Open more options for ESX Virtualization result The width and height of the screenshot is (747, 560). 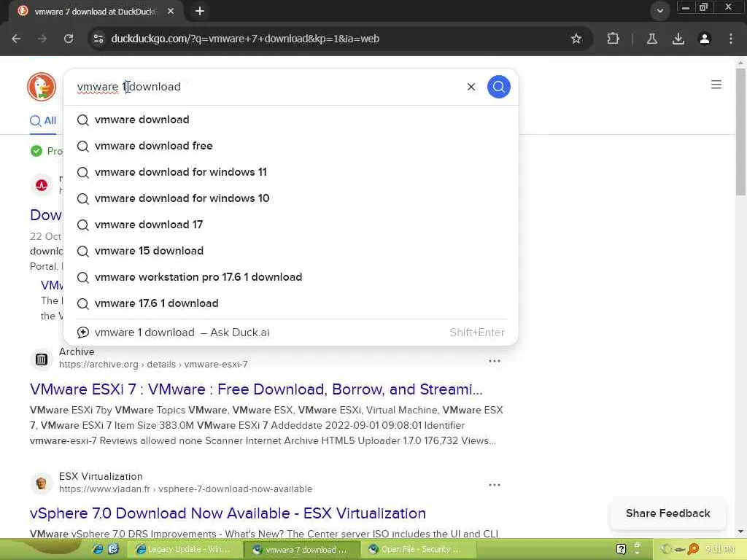click(495, 485)
